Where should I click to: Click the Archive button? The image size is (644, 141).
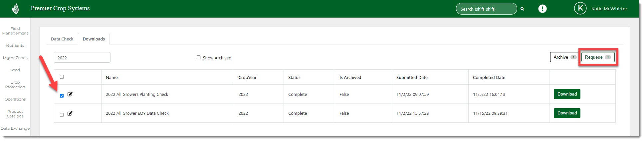[x=564, y=57]
